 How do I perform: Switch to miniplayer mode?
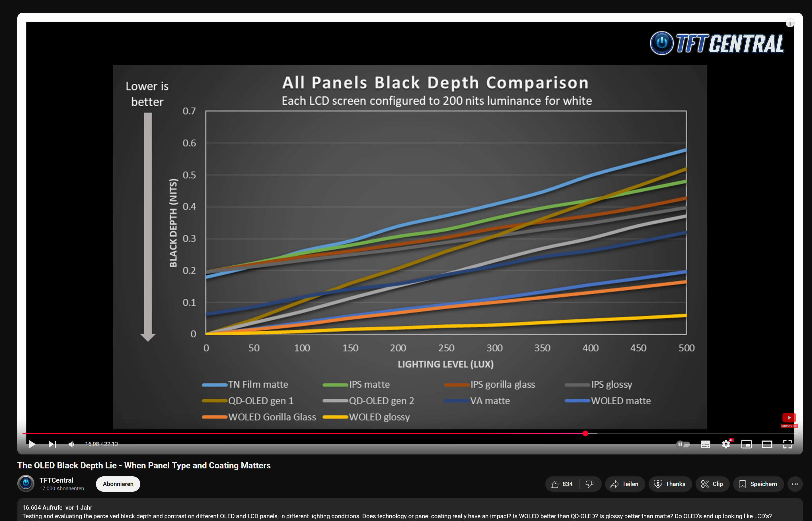[746, 444]
